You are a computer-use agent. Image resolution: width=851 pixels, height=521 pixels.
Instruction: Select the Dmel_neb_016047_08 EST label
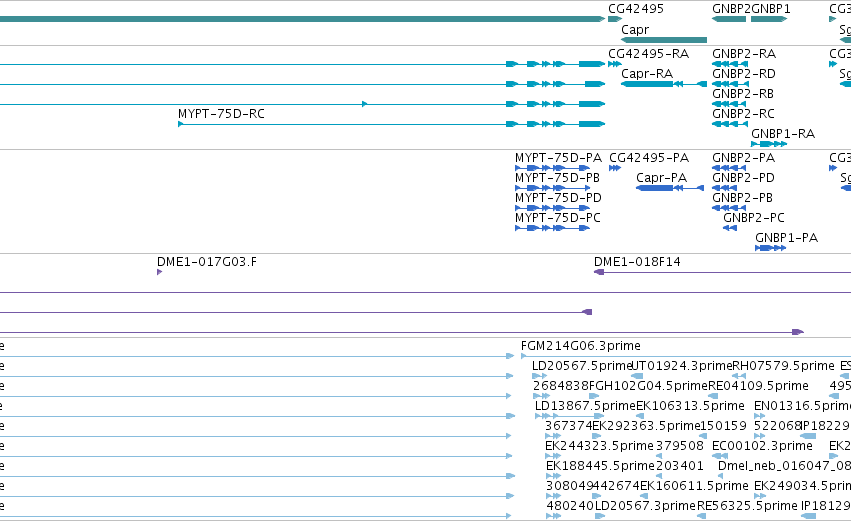784,466
